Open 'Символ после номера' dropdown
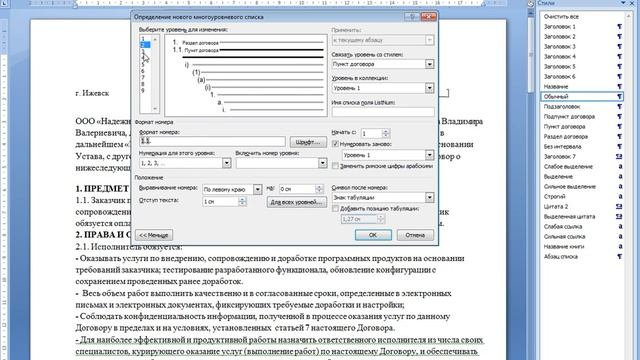 [429, 198]
